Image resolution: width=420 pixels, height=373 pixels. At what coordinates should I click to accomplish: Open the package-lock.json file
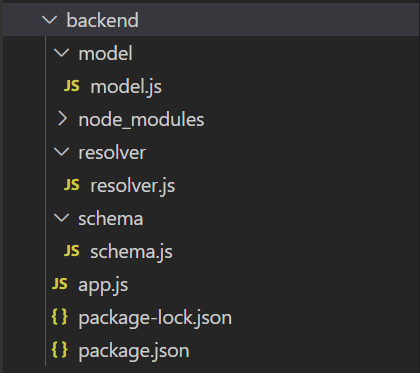pos(155,318)
